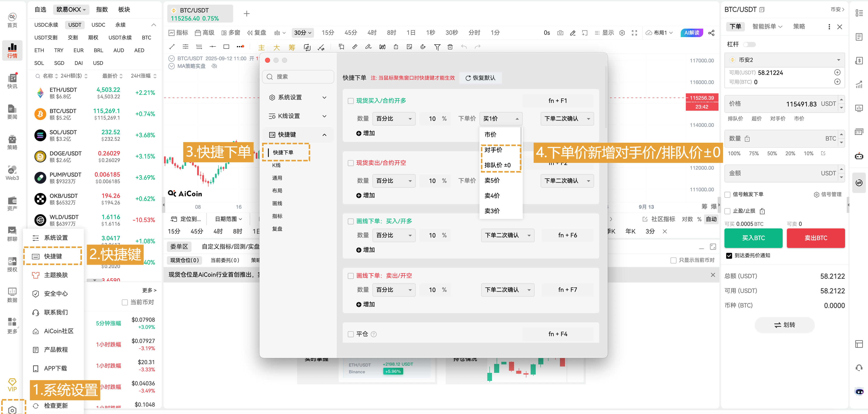868x414 pixels.
Task: Expand 系统设置 section in settings dialog
Action: point(298,97)
